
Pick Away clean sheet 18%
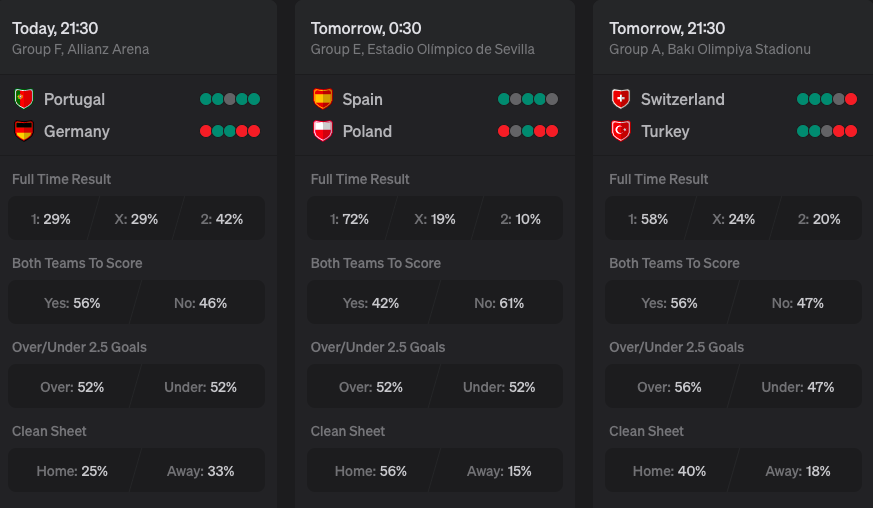(x=798, y=471)
